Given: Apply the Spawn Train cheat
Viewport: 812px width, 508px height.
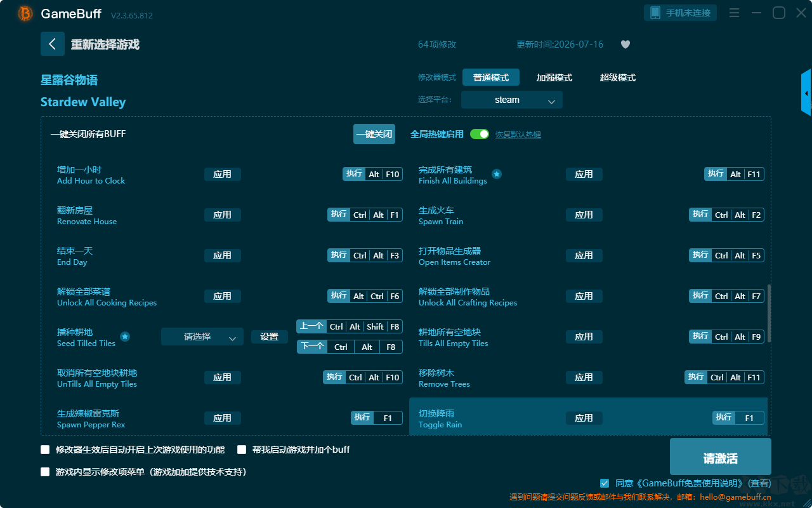Looking at the screenshot, I should [x=584, y=215].
